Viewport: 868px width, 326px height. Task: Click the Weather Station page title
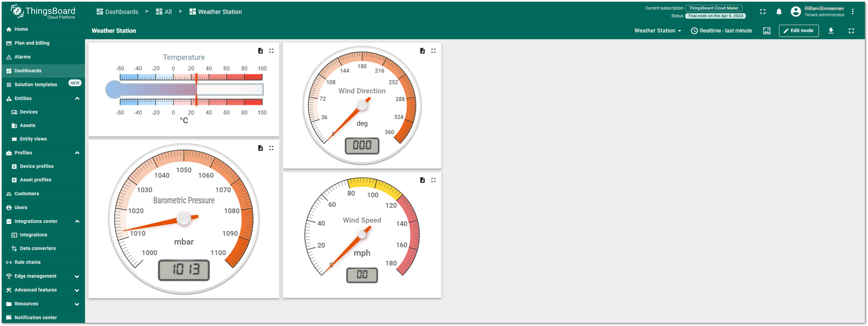114,31
